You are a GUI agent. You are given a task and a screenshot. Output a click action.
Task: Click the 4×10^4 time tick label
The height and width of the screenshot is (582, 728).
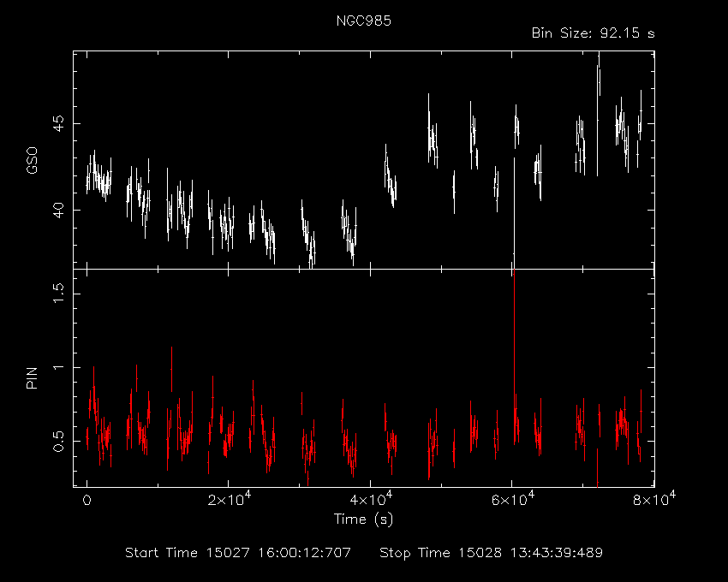(x=371, y=499)
